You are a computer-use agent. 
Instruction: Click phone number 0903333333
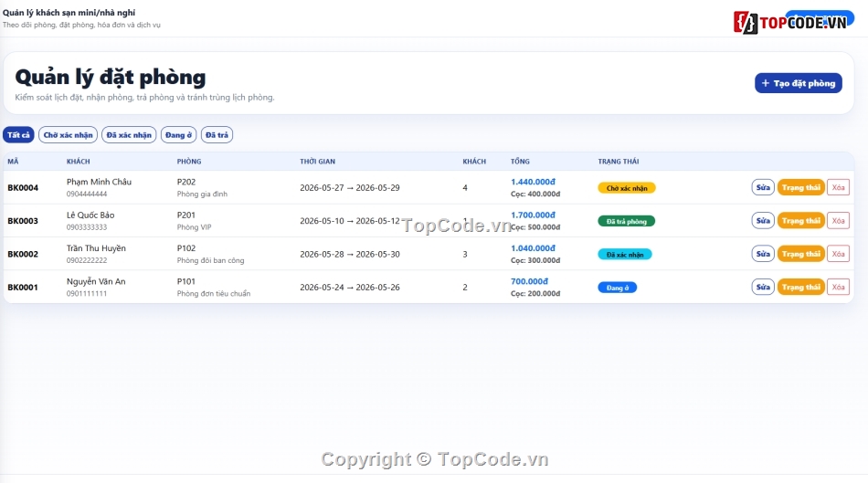(x=87, y=226)
